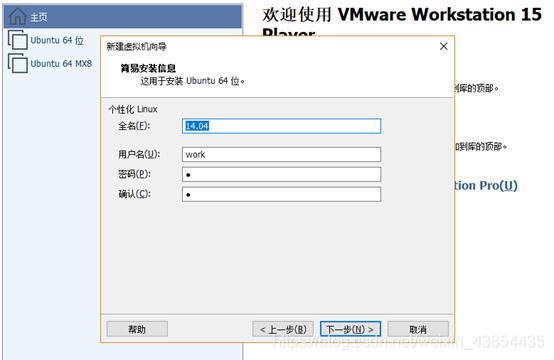The width and height of the screenshot is (554, 360).
Task: Close the New Virtual Machine Wizard dialog
Action: point(443,46)
